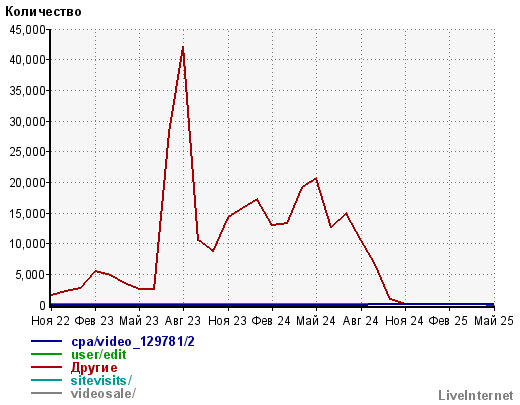Click the Май 25 x-axis label
520x405 pixels.
coord(494,321)
